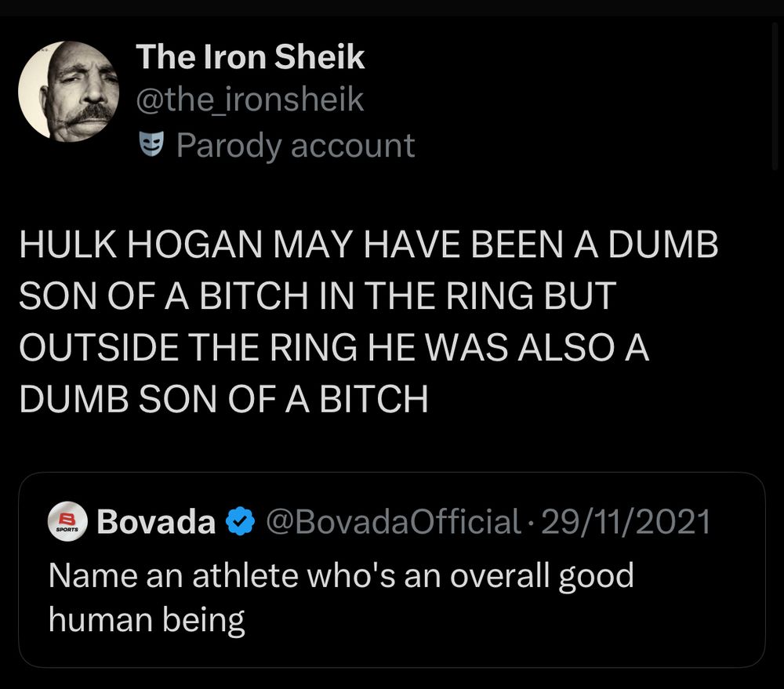Click the tweet's final line of text
The width and height of the screenshot is (784, 689).
pyautogui.click(x=223, y=400)
